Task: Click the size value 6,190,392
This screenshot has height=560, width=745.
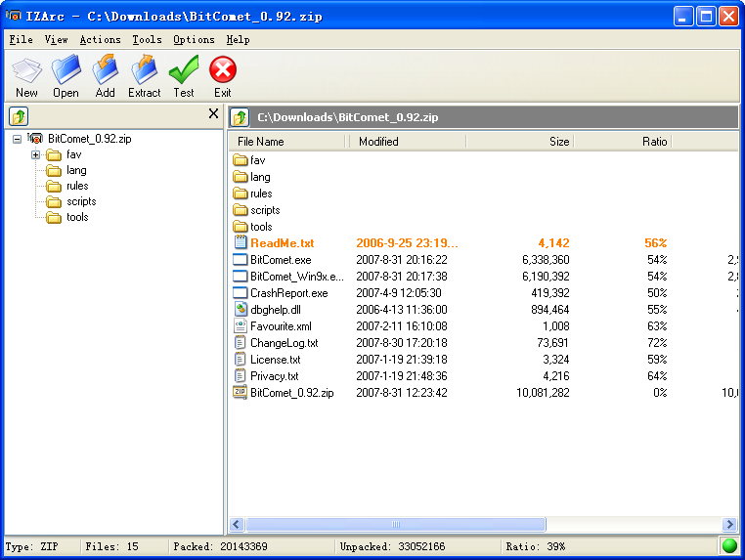Action: [546, 277]
